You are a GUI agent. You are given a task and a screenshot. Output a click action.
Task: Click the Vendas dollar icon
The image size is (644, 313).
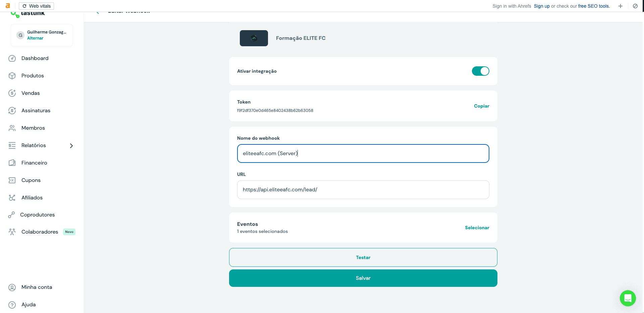(12, 93)
